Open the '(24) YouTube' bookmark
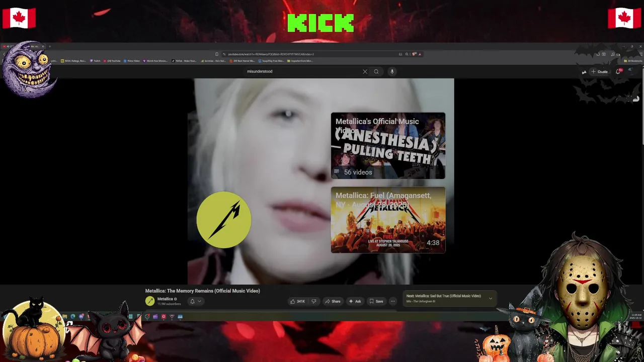This screenshot has height=362, width=644. 112,61
